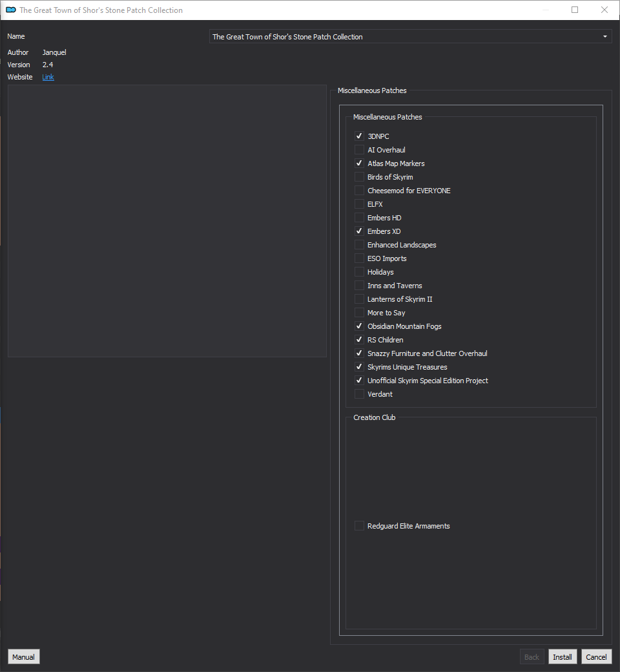The height and width of the screenshot is (672, 620).
Task: Check the Embers HD option
Action: click(x=359, y=218)
